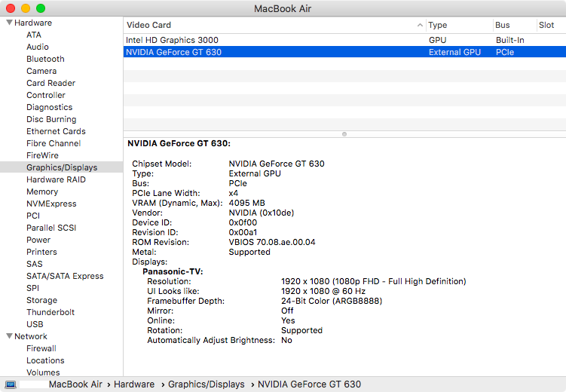Click the Panasonic-TV display heading

(173, 271)
